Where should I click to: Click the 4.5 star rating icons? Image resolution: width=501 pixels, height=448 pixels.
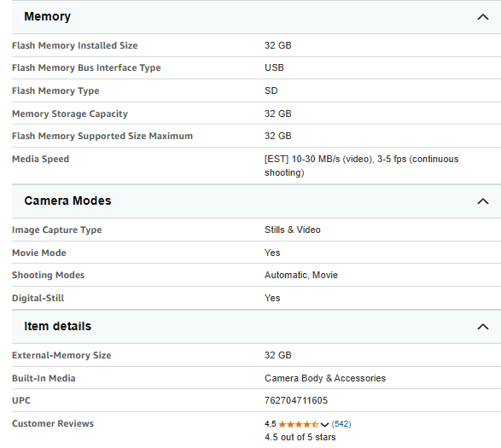point(299,424)
